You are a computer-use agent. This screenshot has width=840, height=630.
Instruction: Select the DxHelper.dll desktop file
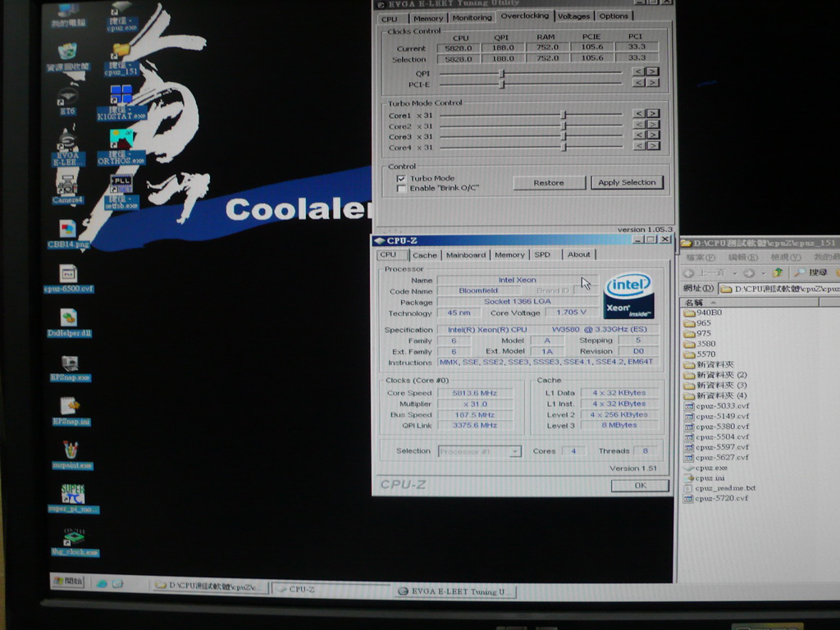pos(69,323)
